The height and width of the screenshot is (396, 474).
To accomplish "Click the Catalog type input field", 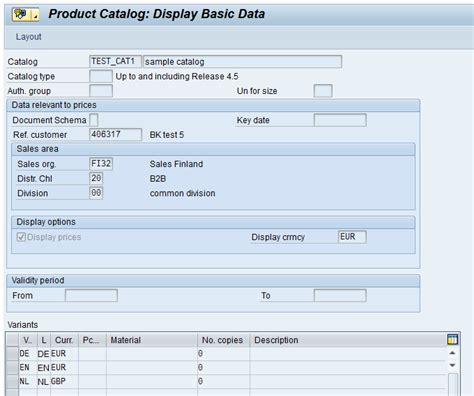I will (101, 76).
